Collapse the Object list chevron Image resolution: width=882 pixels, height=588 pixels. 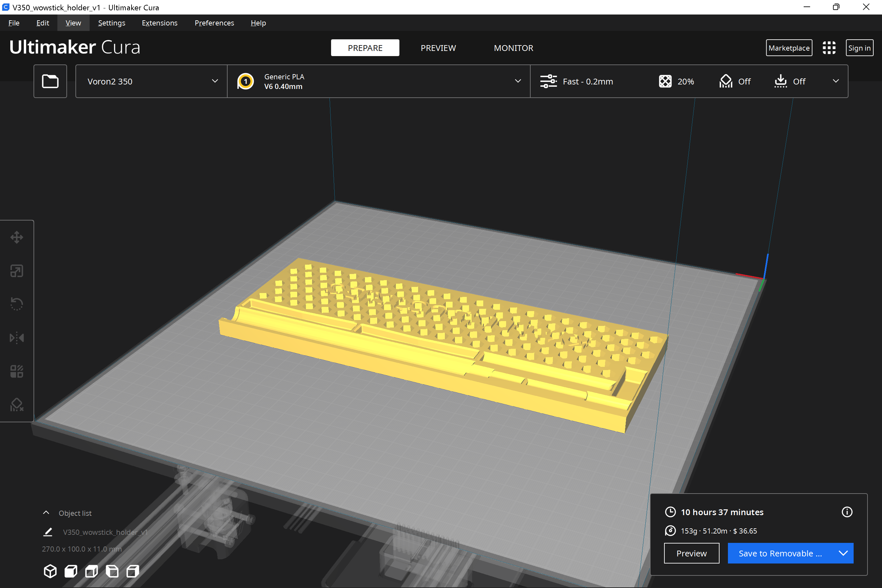point(46,513)
